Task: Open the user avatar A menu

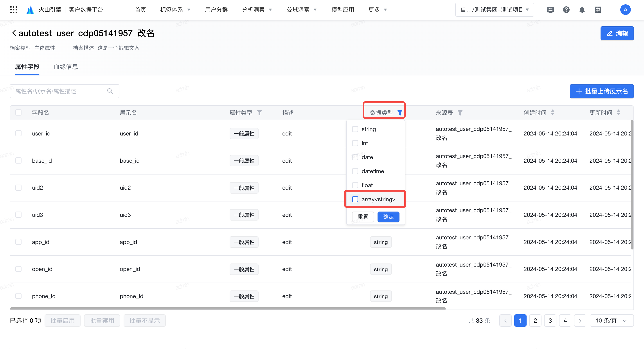Action: (x=625, y=10)
